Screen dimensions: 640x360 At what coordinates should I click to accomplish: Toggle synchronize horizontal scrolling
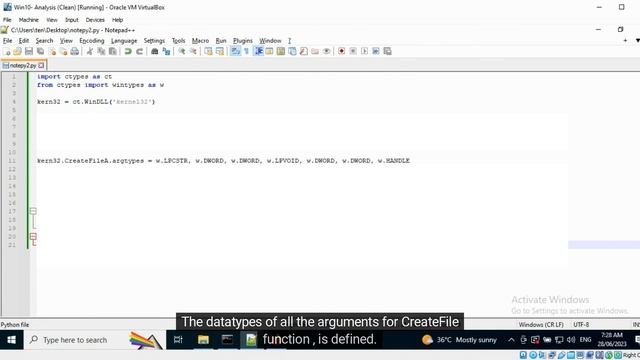tap(220, 51)
